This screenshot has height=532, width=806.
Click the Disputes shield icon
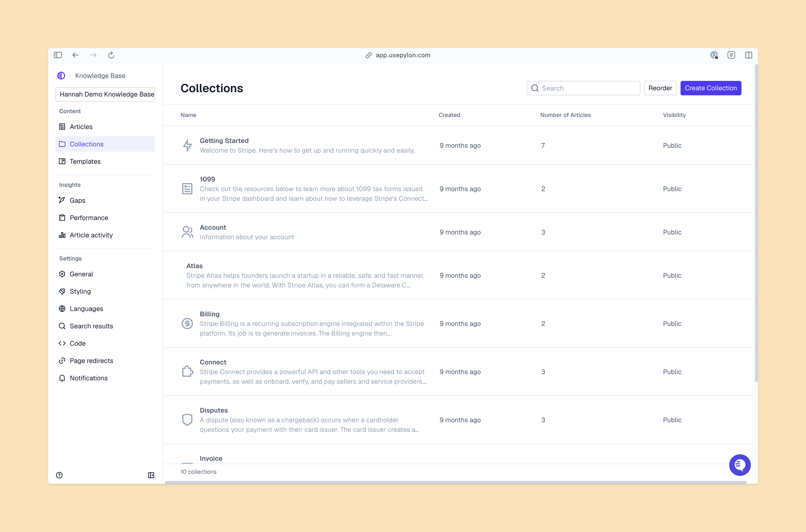coord(187,420)
